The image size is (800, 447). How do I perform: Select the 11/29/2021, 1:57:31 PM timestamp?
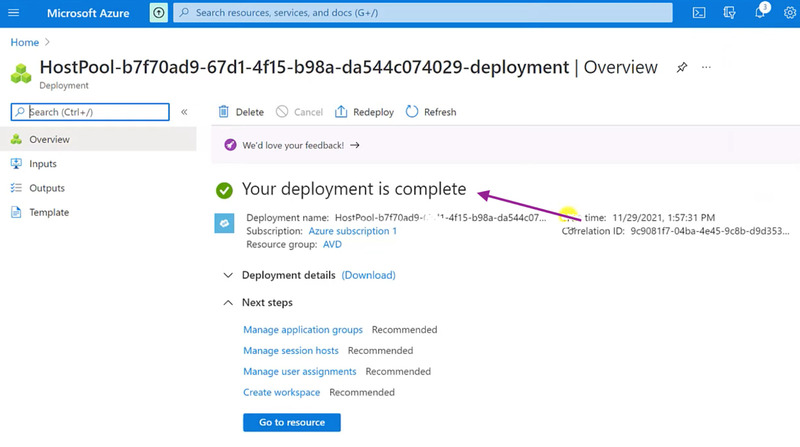click(663, 218)
